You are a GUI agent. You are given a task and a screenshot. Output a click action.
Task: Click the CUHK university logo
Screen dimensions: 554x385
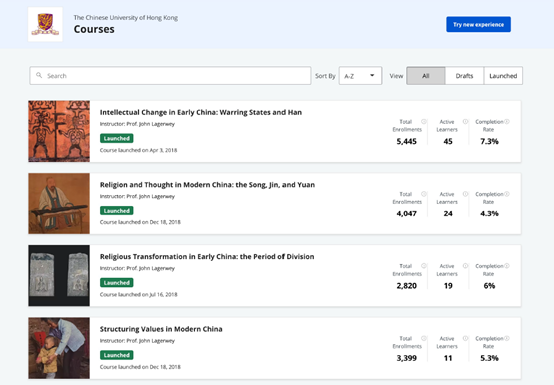coord(45,24)
